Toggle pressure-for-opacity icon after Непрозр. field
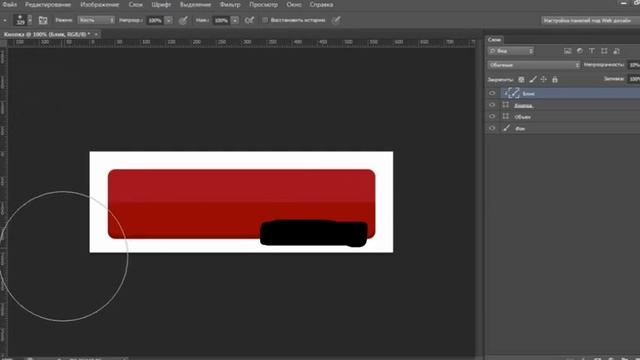Screen dimensions: 640x360 (183, 20)
